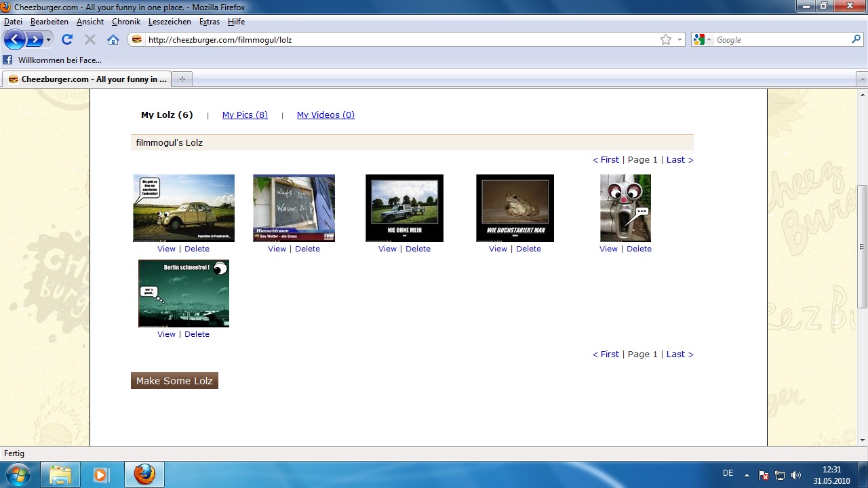Click View under the yellow car lol
Screen dimensions: 868x488
(166, 249)
